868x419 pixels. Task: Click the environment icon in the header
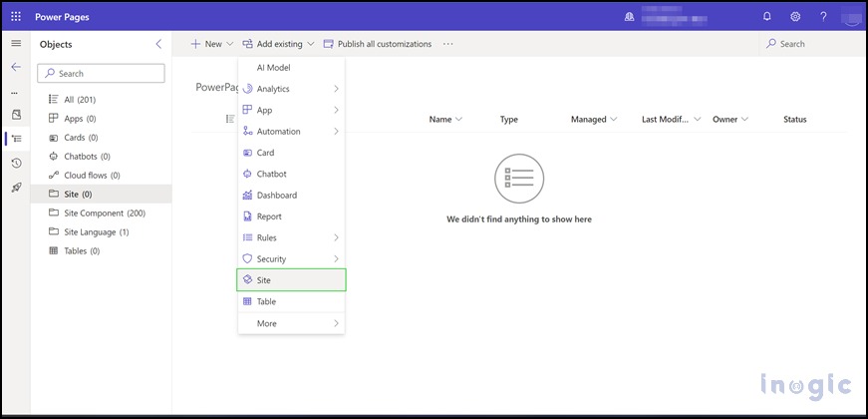click(630, 17)
